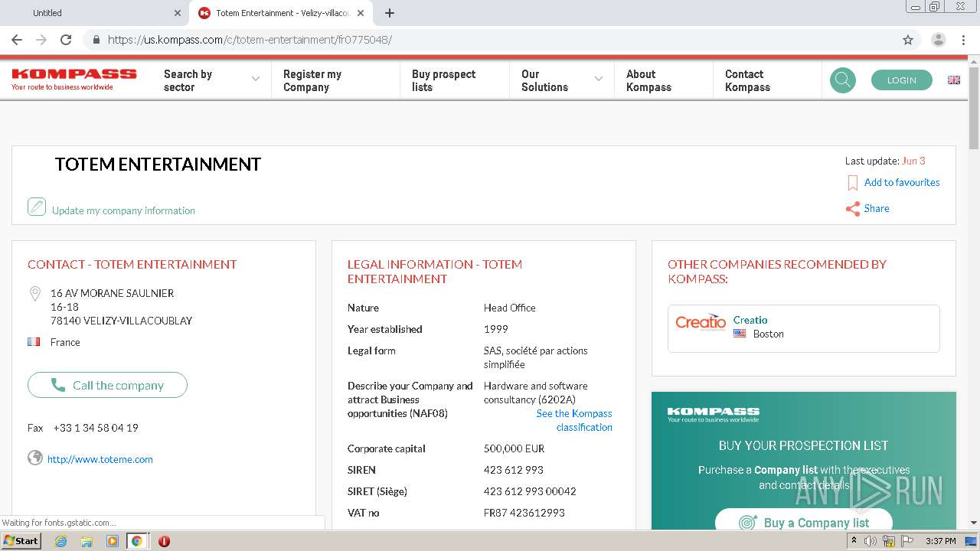The image size is (980, 551).
Task: Open a new tab with plus button
Action: pyautogui.click(x=390, y=13)
